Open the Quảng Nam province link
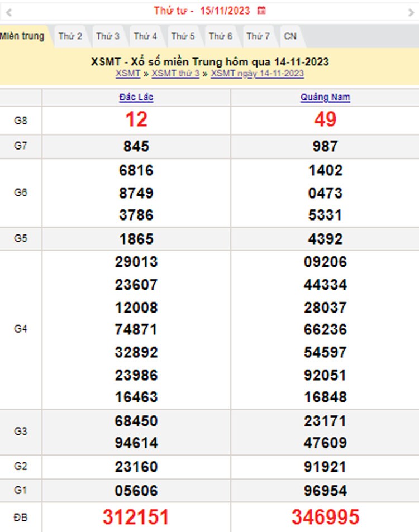This screenshot has width=419, height=532. click(325, 97)
